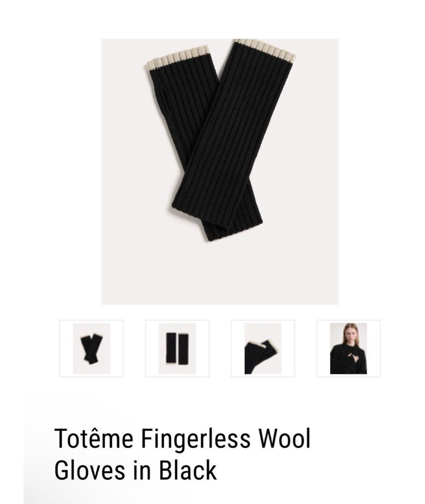Select the side-by-side gloves thumbnail
The width and height of the screenshot is (425, 504).
(x=177, y=348)
